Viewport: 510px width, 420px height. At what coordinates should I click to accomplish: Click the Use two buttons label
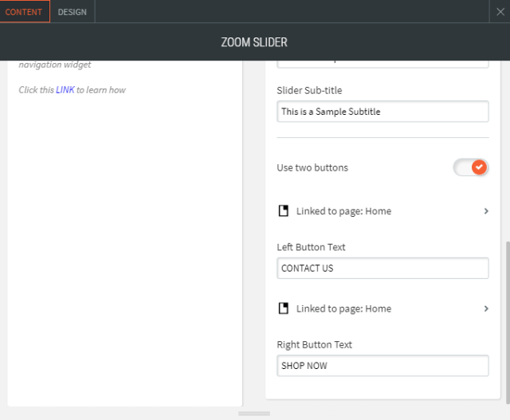tap(312, 167)
